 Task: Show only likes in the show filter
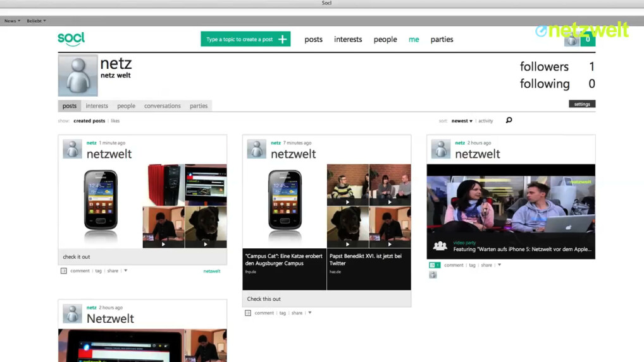click(115, 121)
